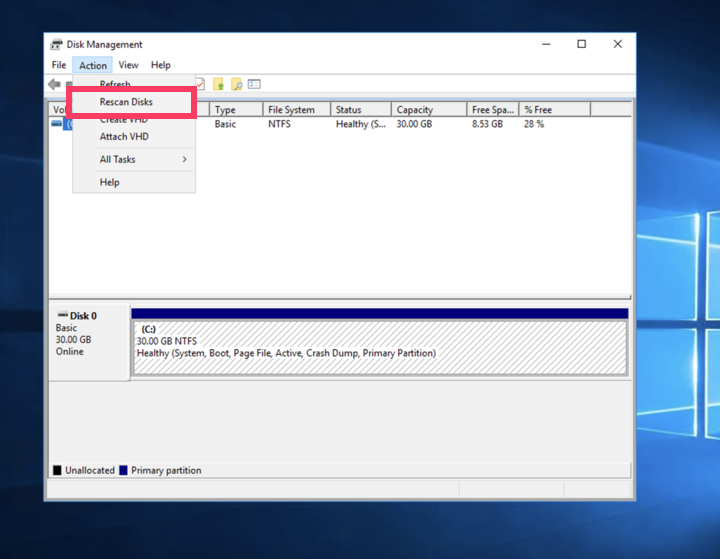Click the Healthy (System, Boot, Page File...) text
This screenshot has height=559, width=720.
click(x=287, y=353)
